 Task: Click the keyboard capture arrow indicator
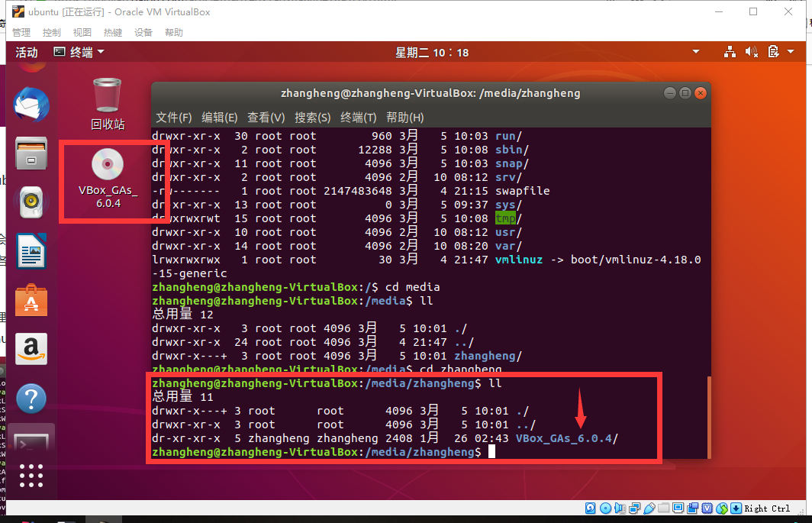coord(736,508)
